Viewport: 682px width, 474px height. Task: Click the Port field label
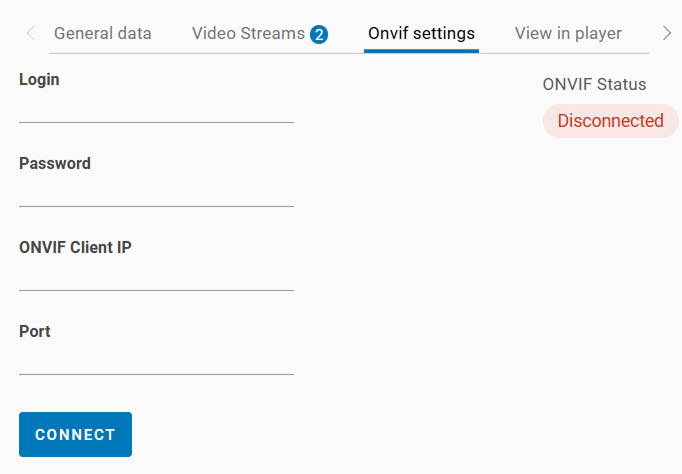tap(35, 332)
